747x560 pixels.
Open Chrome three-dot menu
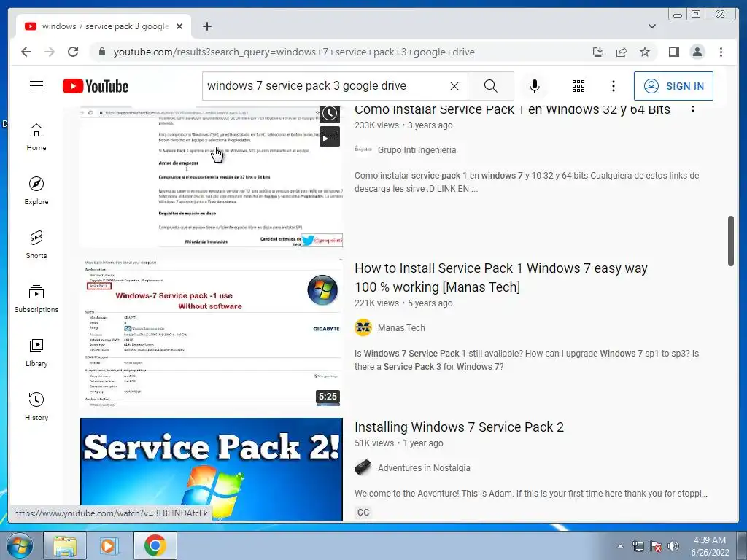(721, 52)
